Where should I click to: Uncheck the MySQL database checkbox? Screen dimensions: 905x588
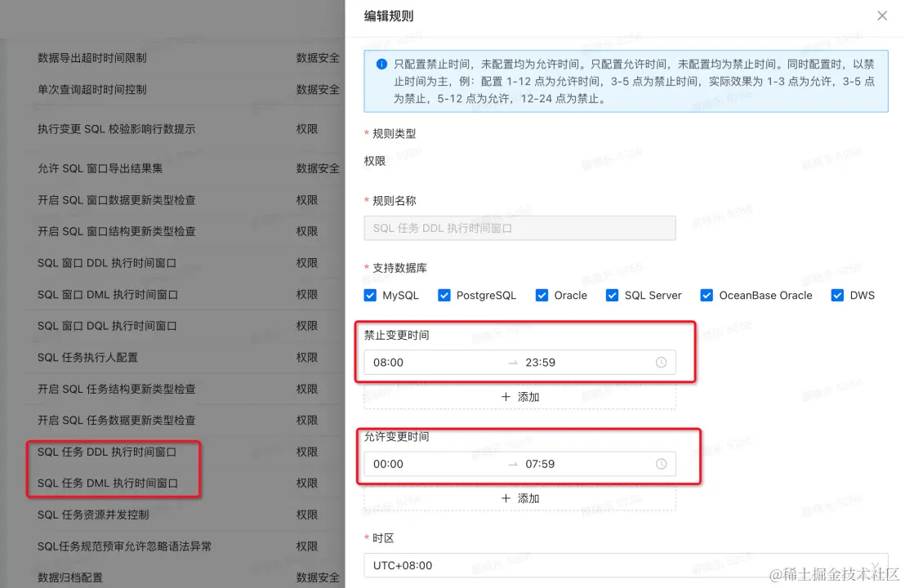pyautogui.click(x=371, y=296)
